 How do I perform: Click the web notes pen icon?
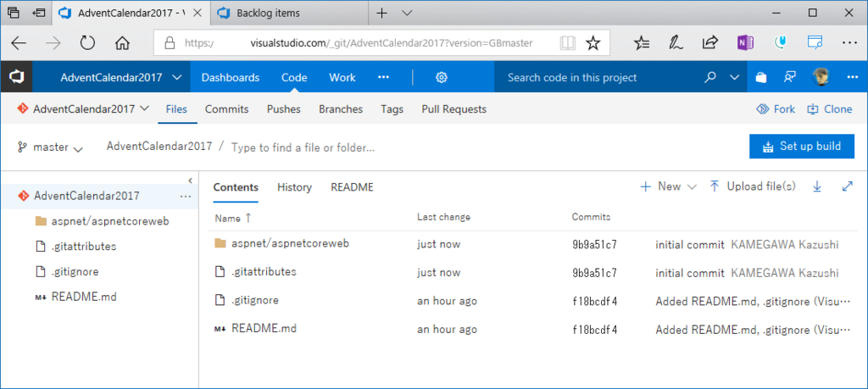[x=675, y=43]
